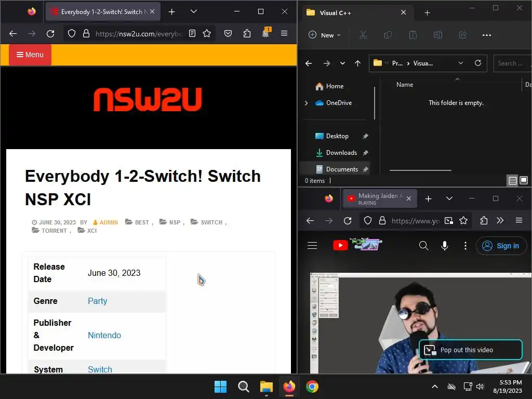Close the Everybody 1-2-Switch tab
The image size is (532, 399).
(x=152, y=11)
